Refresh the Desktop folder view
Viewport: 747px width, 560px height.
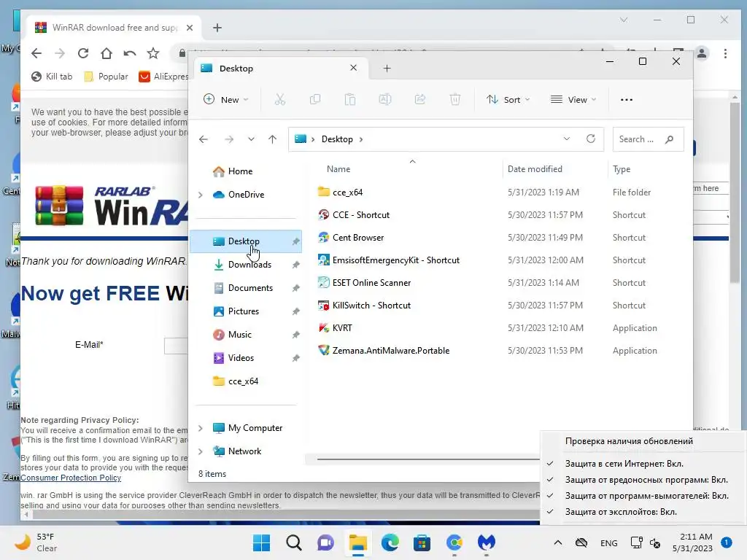tap(591, 139)
